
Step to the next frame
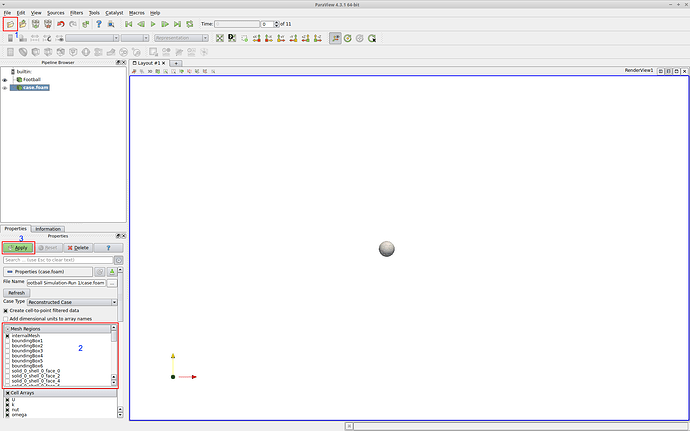click(x=165, y=24)
